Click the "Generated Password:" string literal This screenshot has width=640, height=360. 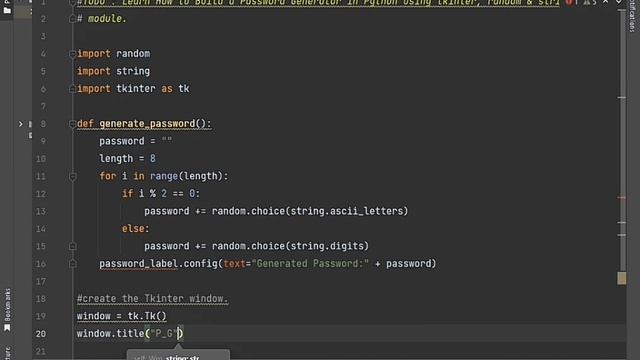click(x=310, y=264)
